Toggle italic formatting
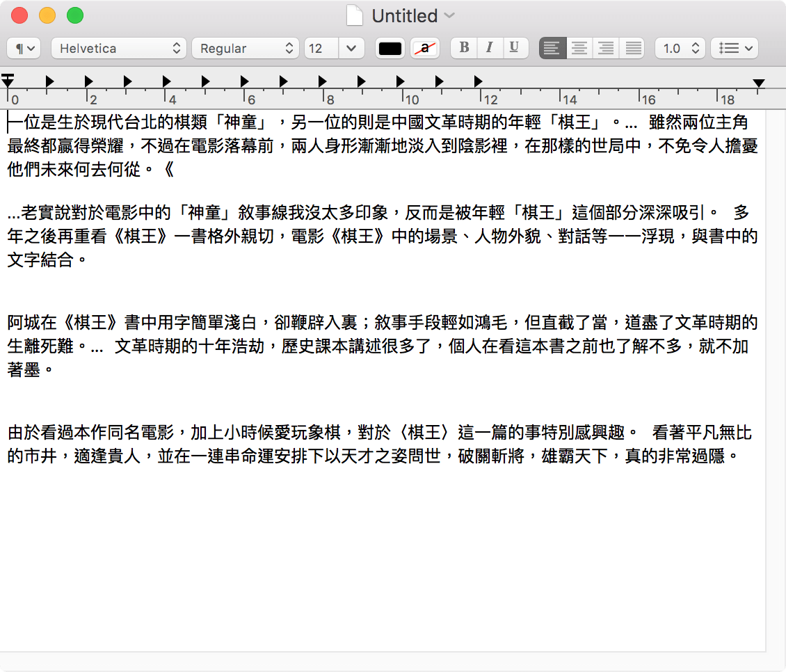 click(489, 48)
